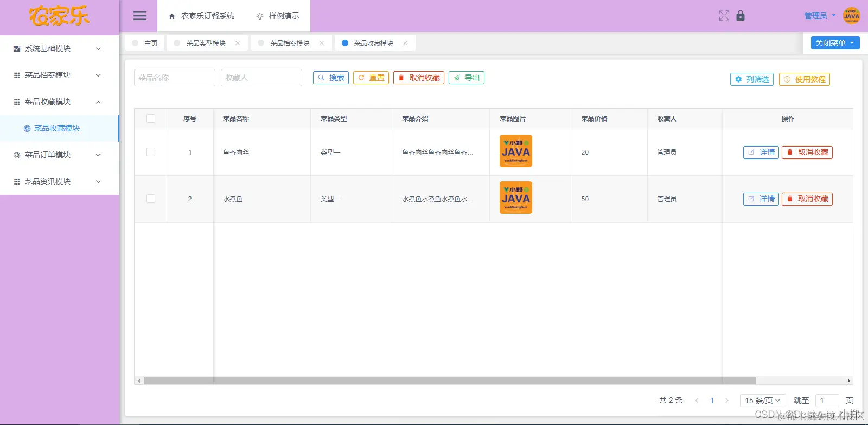Click the 系统基础模块 sidebar icon
The width and height of the screenshot is (868, 425).
[x=17, y=48]
